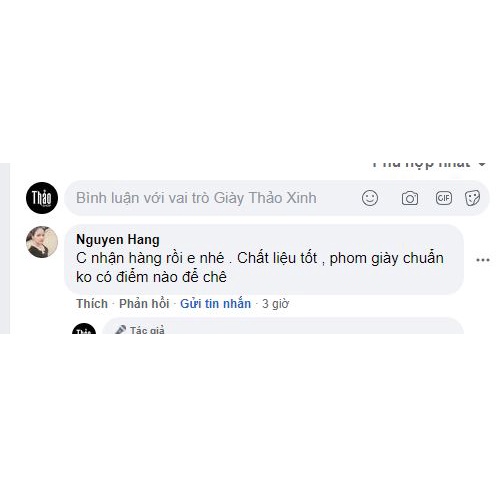Reply via Phản hồi link
Screen dimensions: 496x496
144,304
